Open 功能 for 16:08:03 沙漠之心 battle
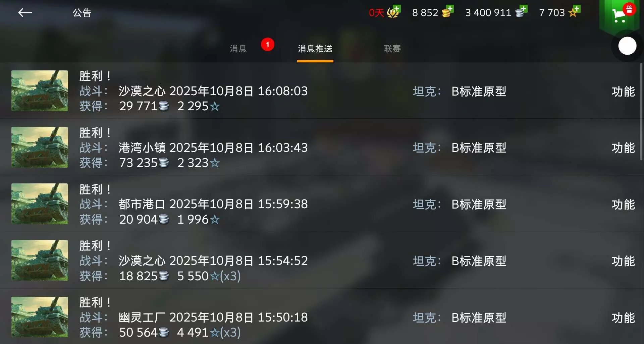644x344 pixels. pos(623,92)
